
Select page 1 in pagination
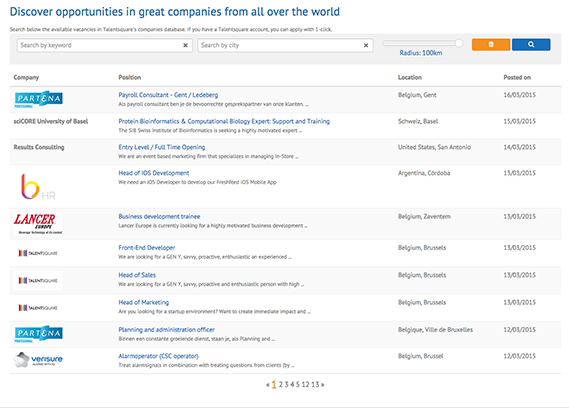pos(274,384)
